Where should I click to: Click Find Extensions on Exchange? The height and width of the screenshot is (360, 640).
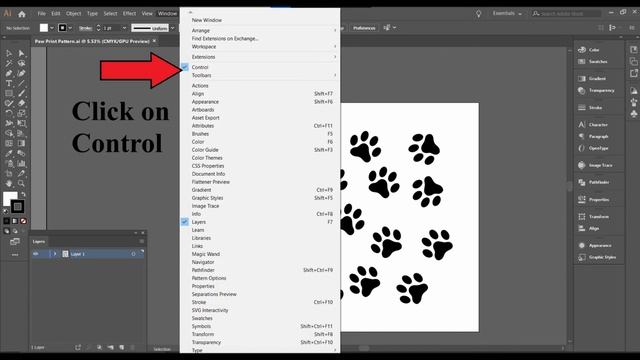(225, 38)
